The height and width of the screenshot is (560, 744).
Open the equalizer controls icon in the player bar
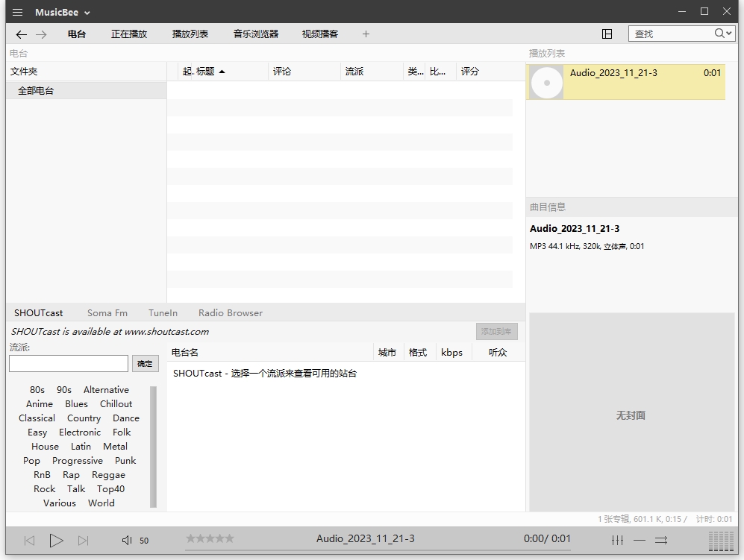click(x=617, y=541)
